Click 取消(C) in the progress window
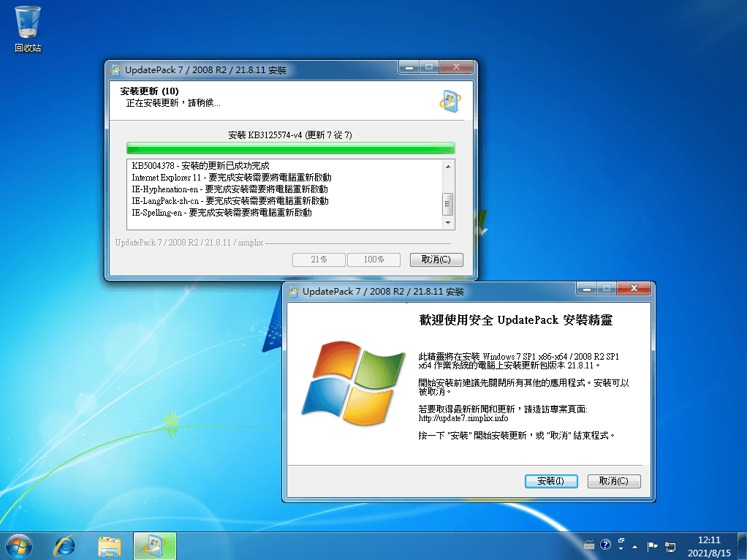This screenshot has height=560, width=747. [436, 260]
